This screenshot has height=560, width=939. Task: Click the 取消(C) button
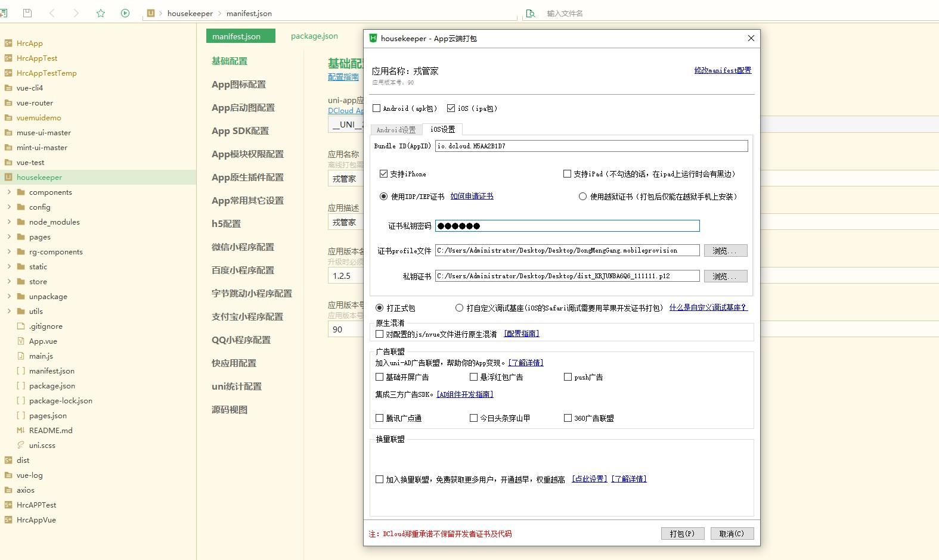(732, 533)
